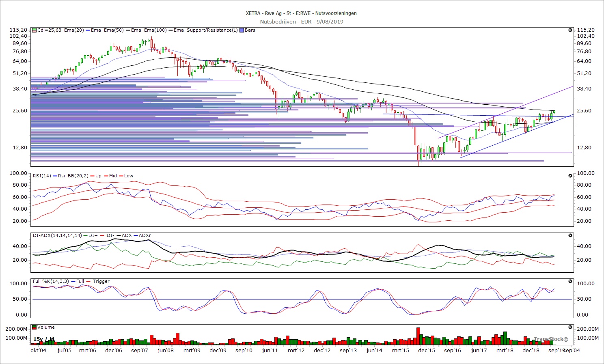The image size is (604, 364).
Task: Click the RSI(14) indicator label
Action: [42, 176]
